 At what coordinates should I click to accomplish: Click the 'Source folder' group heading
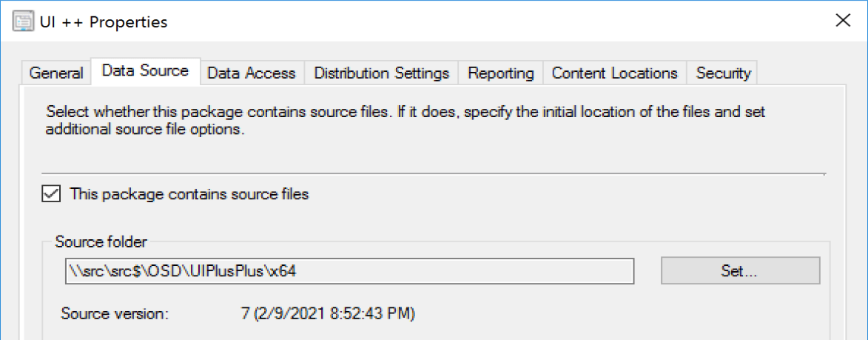point(101,241)
